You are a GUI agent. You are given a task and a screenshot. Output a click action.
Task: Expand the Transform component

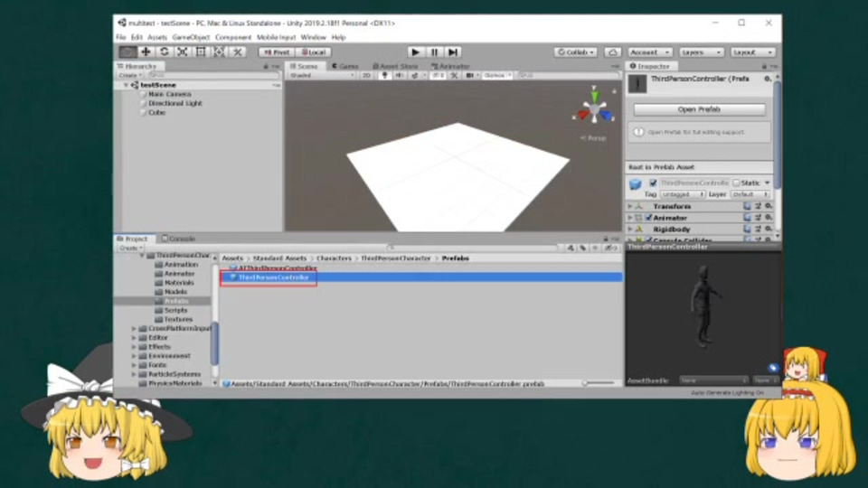(x=629, y=206)
